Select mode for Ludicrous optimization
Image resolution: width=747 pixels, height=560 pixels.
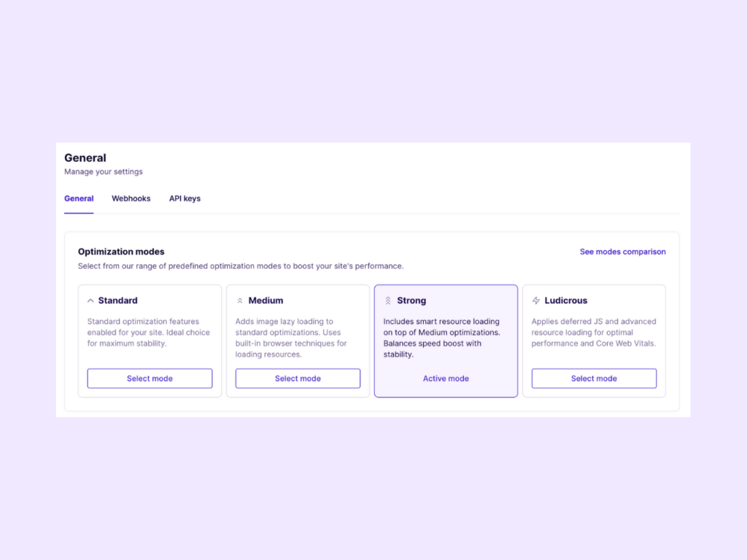point(594,378)
